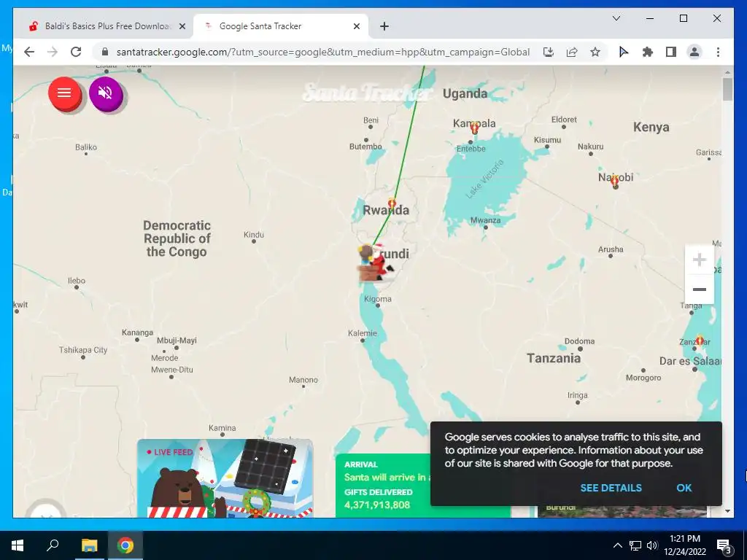The width and height of the screenshot is (747, 560).
Task: Click the Nairobi gift pin marker
Action: 615,181
